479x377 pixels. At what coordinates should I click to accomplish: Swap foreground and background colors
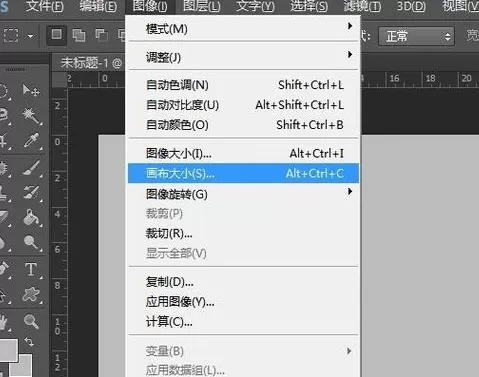pos(29,342)
